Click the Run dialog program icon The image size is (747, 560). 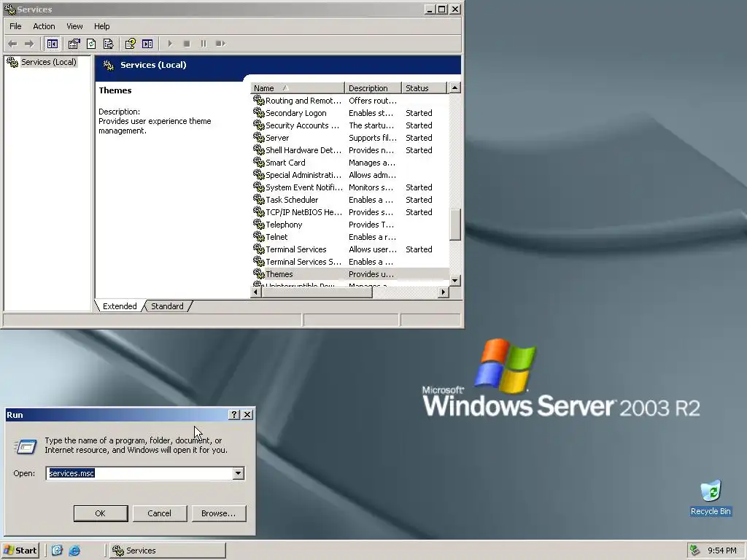[26, 446]
